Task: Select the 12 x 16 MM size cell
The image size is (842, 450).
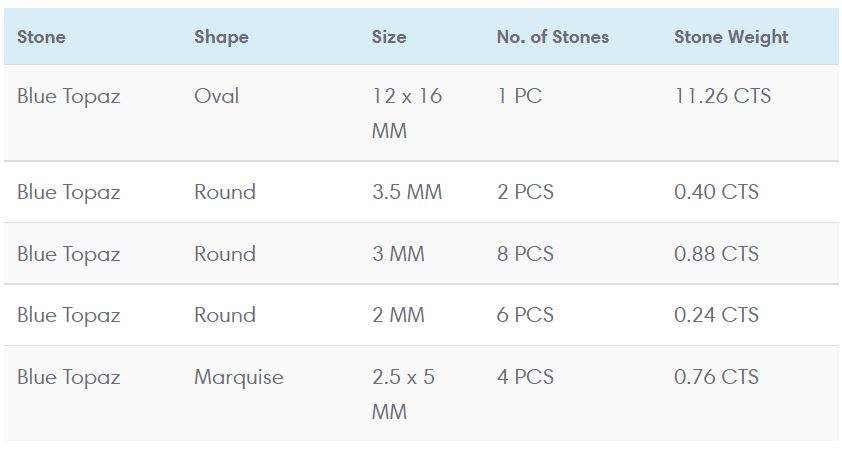Action: [x=406, y=113]
